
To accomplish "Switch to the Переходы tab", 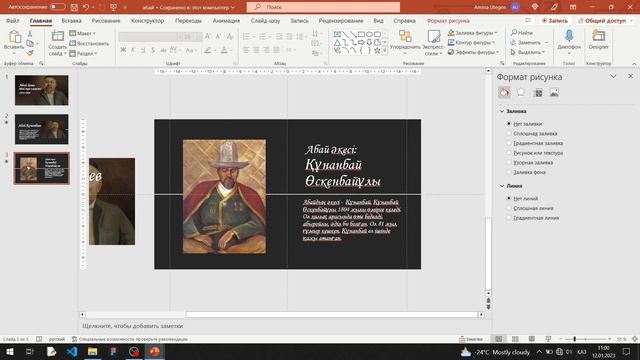I will point(188,20).
